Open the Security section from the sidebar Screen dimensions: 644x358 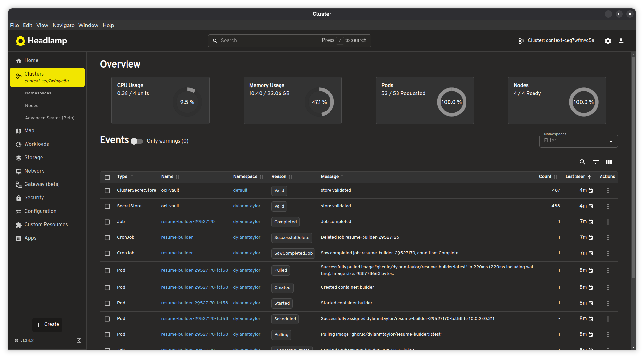[34, 197]
